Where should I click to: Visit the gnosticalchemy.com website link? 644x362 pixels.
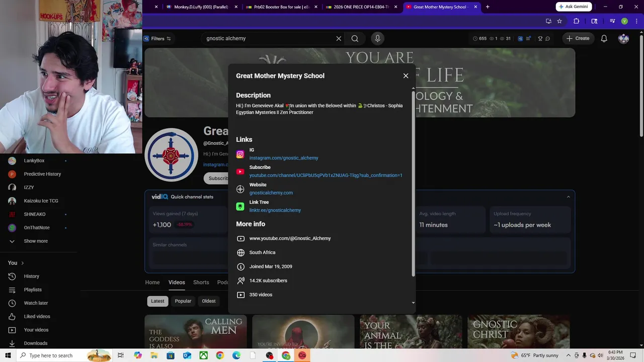coord(271,193)
